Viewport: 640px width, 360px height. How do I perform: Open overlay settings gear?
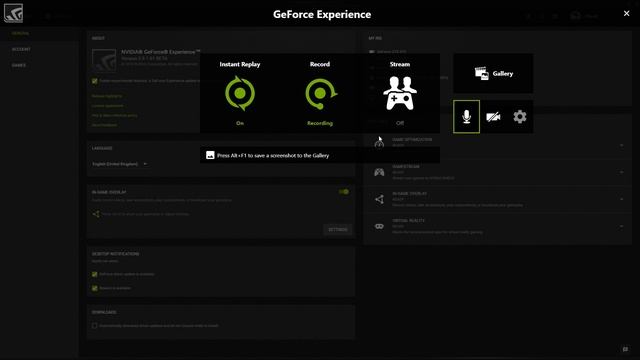click(520, 117)
